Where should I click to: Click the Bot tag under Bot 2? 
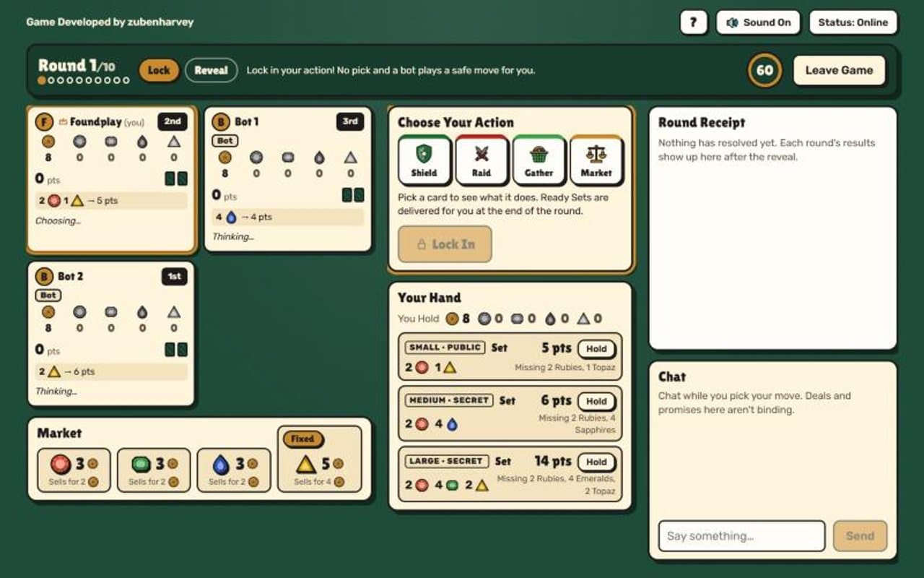click(x=48, y=296)
